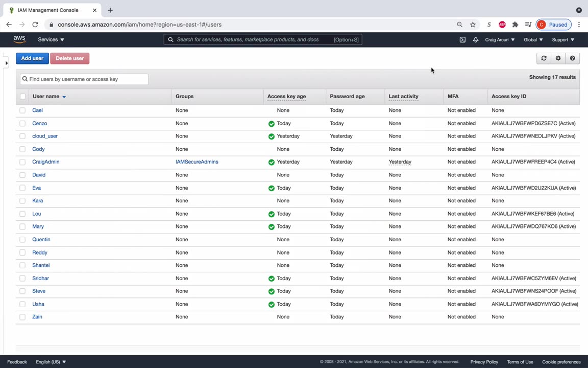The width and height of the screenshot is (588, 368).
Task: Sort by Access key age column
Action: 286,97
